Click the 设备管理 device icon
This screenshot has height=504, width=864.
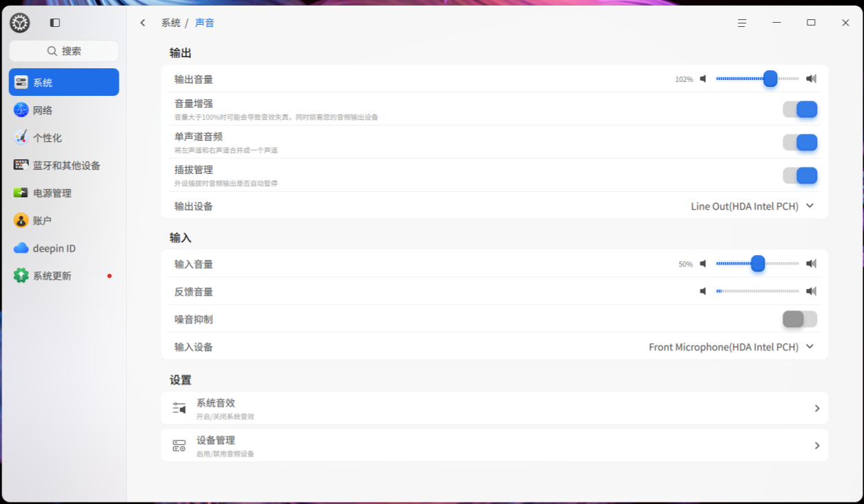[179, 445]
